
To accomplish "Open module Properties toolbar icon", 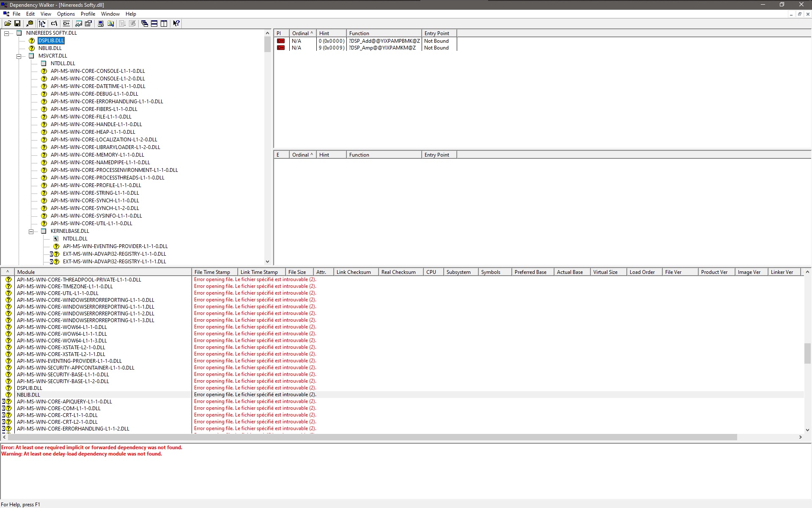I will point(88,24).
